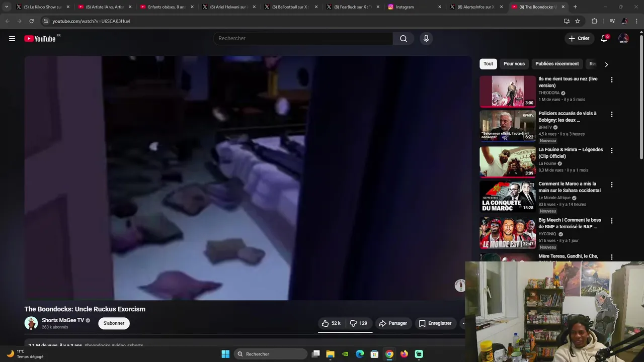The image size is (644, 362).
Task: Open the 'La Fouine & Himra' thumbnail
Action: [x=508, y=162]
